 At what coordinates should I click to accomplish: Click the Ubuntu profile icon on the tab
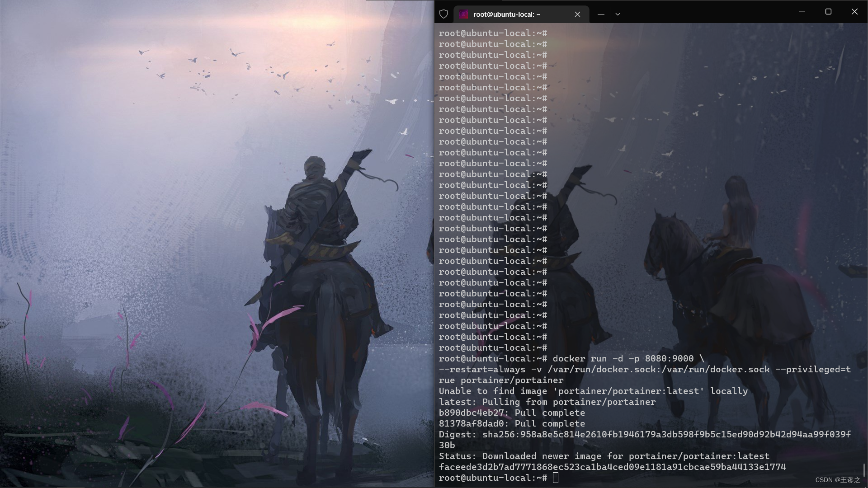coord(463,14)
